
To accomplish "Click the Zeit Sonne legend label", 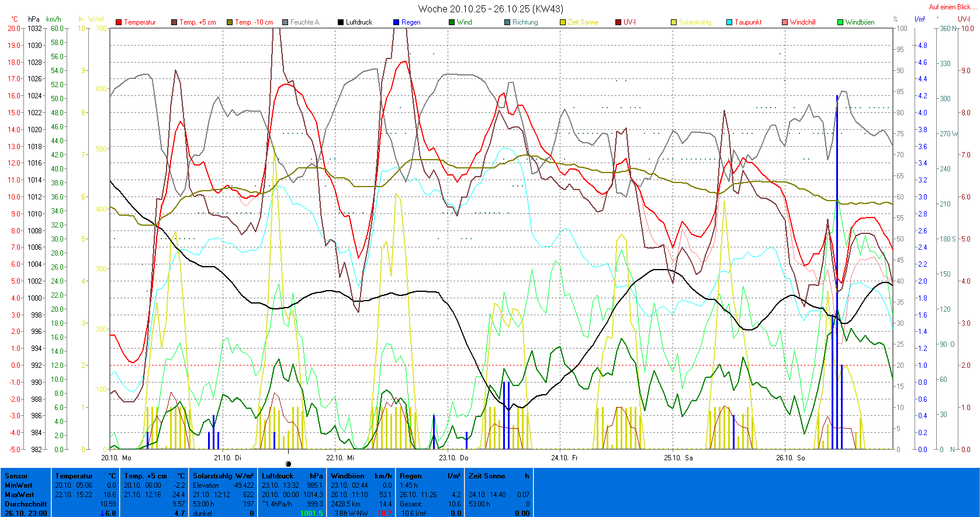I will click(x=583, y=22).
